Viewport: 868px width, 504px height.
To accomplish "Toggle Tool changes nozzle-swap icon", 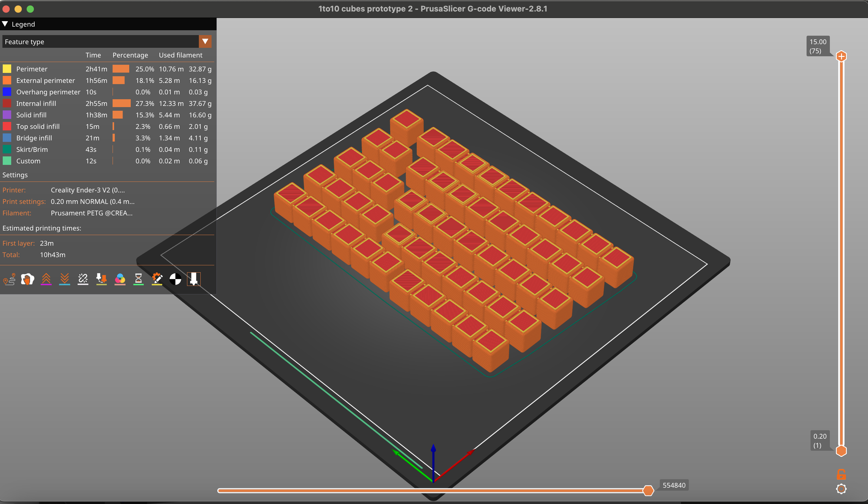I will pos(101,279).
